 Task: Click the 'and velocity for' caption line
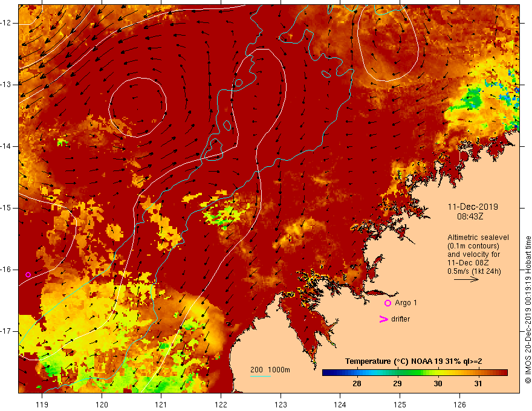[473, 254]
